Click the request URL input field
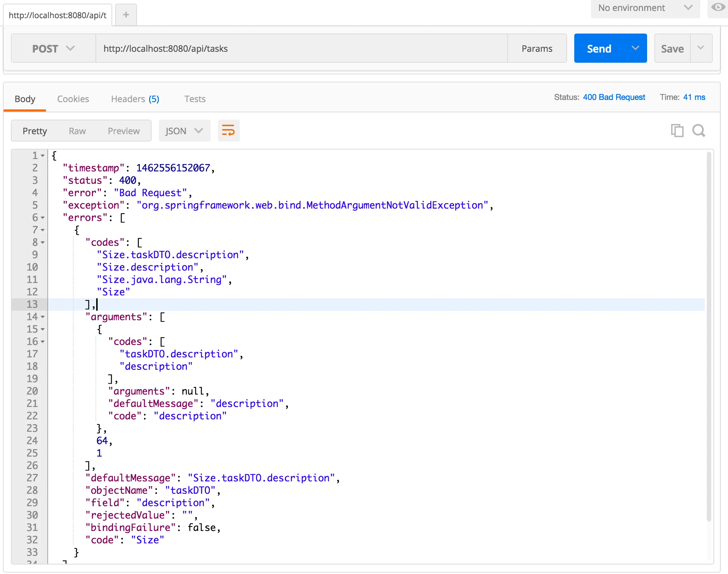This screenshot has height=574, width=728. (291, 48)
